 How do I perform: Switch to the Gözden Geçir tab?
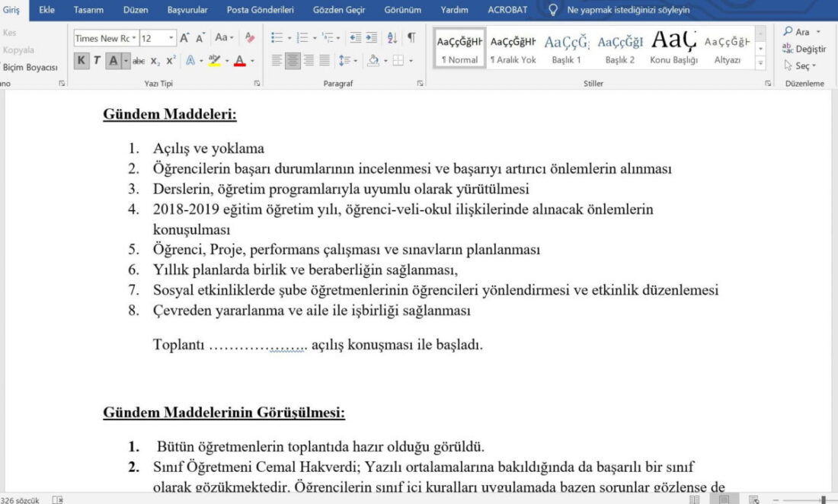[x=339, y=10]
